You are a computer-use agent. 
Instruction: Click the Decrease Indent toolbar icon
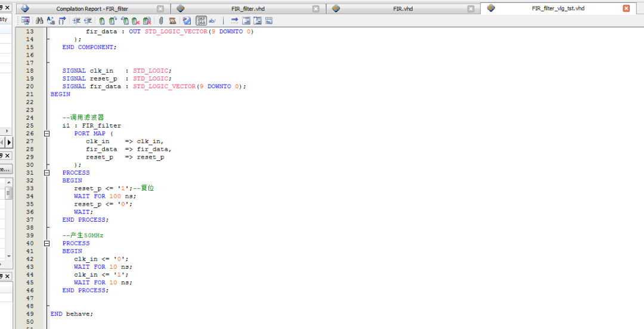click(x=88, y=21)
